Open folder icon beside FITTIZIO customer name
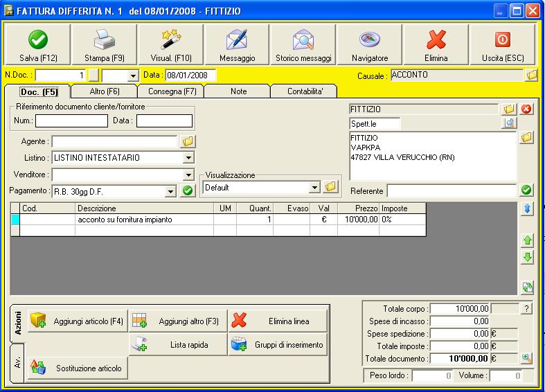 click(509, 109)
